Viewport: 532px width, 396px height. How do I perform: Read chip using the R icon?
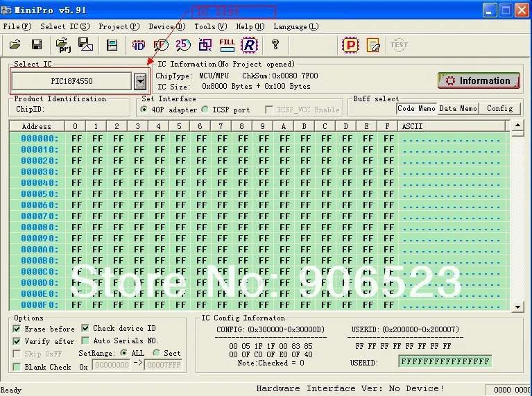[x=250, y=45]
